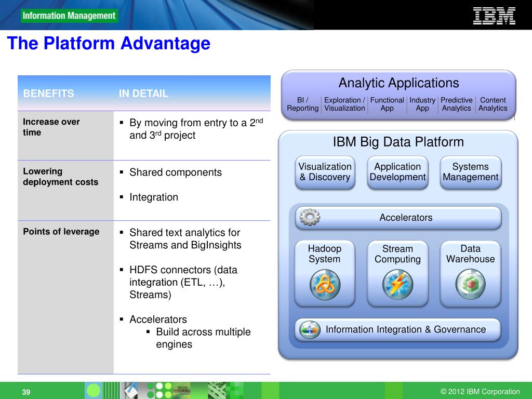Click the slide number 39
Image resolution: width=532 pixels, height=399 pixels.
26,392
